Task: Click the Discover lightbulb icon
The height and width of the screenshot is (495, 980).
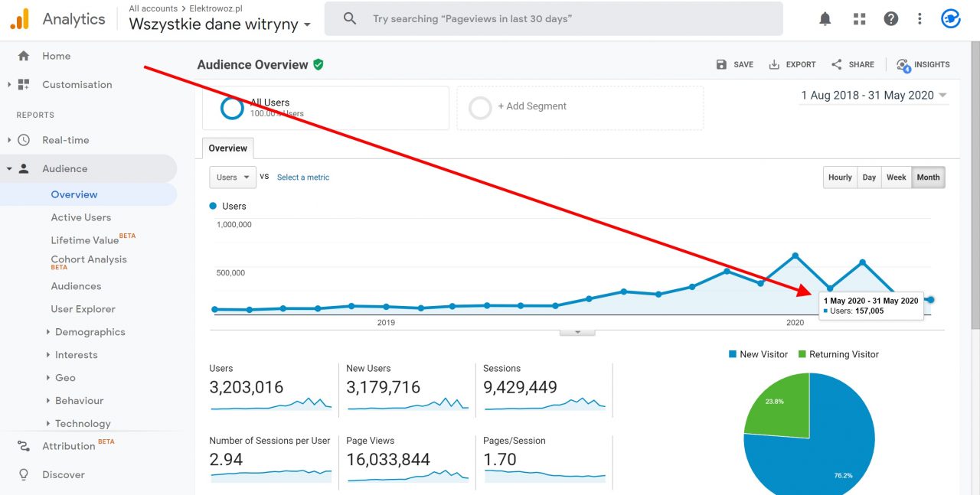Action: 24,475
